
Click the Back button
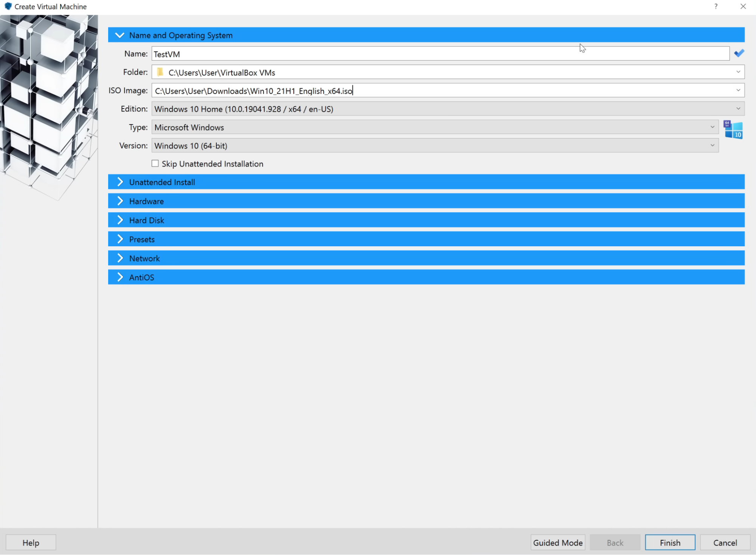[x=615, y=543]
